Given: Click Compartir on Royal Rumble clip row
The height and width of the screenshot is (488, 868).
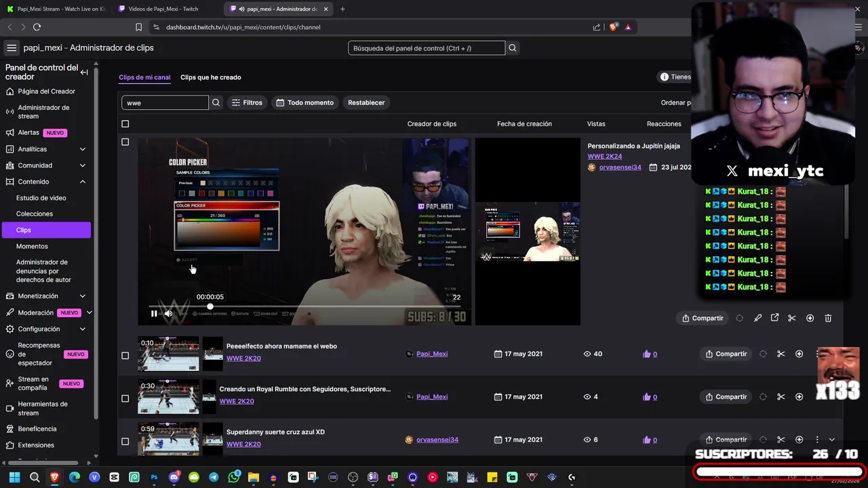Looking at the screenshot, I should 726,396.
